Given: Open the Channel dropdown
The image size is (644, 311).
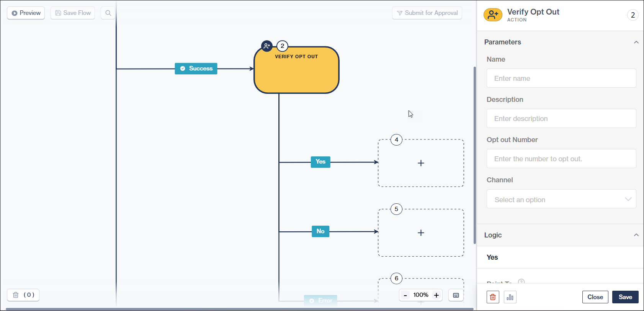Looking at the screenshot, I should point(561,199).
